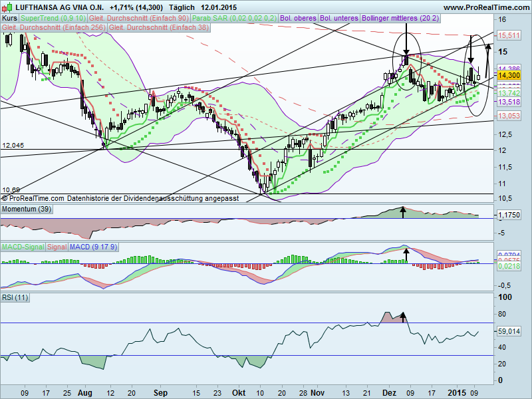Image resolution: width=532 pixels, height=399 pixels.
Task: Click Gleit. Durchschnitt (Einfach 256) label
Action: point(54,27)
